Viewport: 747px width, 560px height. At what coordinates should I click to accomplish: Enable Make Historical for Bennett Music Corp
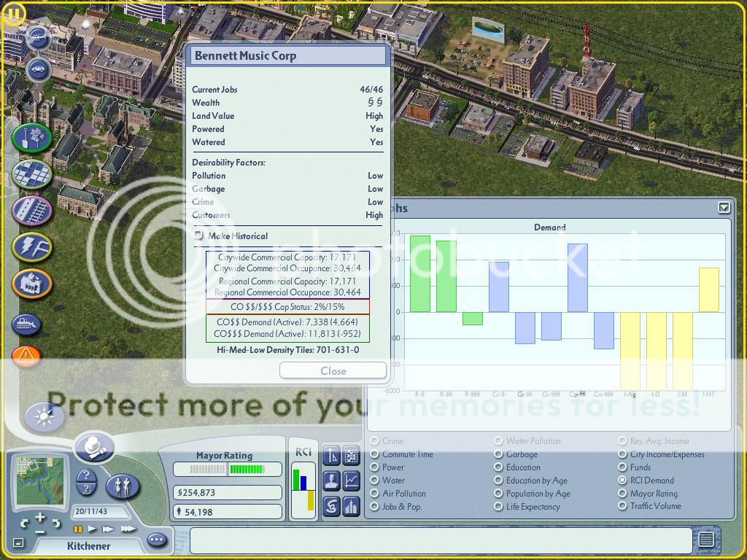(198, 236)
